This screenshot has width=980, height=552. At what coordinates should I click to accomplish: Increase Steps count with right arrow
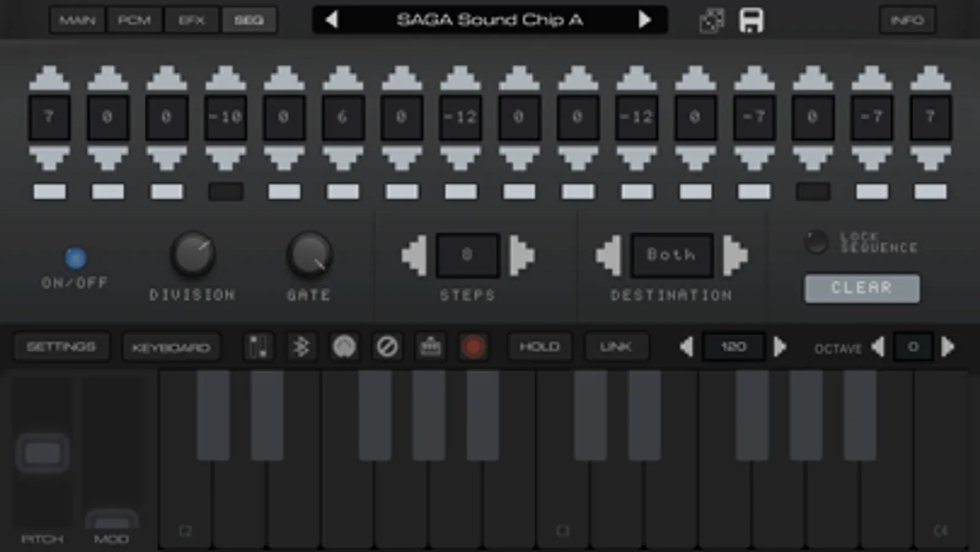pyautogui.click(x=522, y=255)
